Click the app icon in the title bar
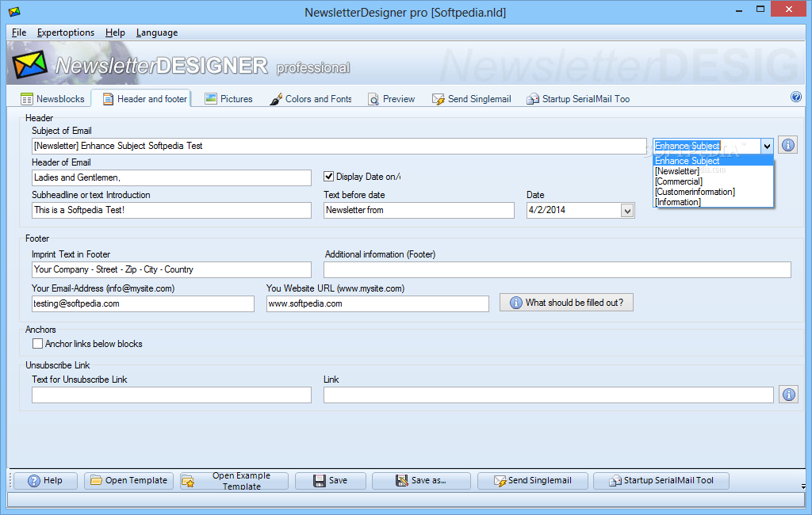812x515 pixels. (x=14, y=11)
